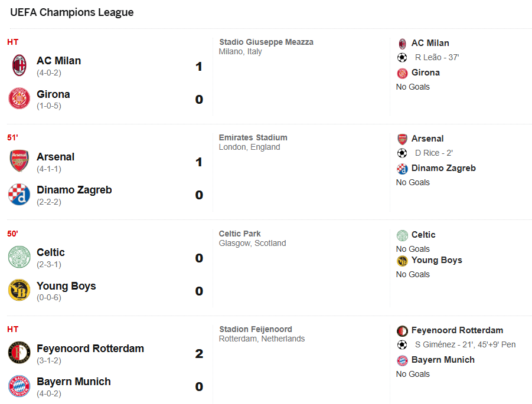Click the large Feyenoord Rotterdam crest
This screenshot has height=404, width=532.
coord(19,353)
